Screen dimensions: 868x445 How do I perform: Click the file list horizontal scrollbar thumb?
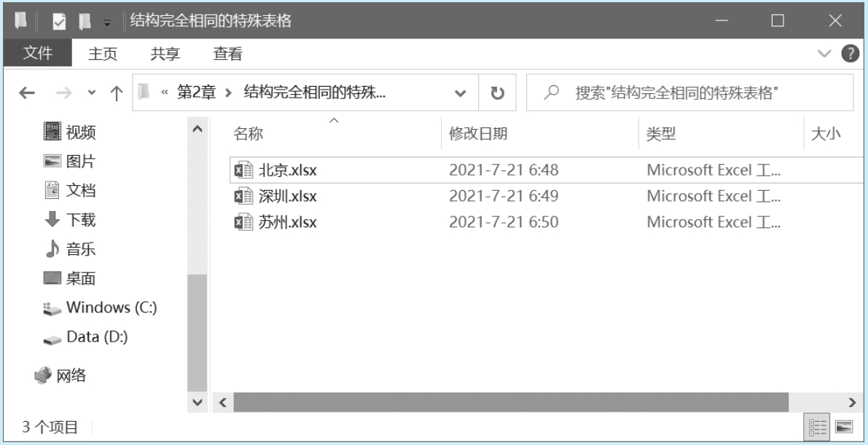pyautogui.click(x=511, y=402)
